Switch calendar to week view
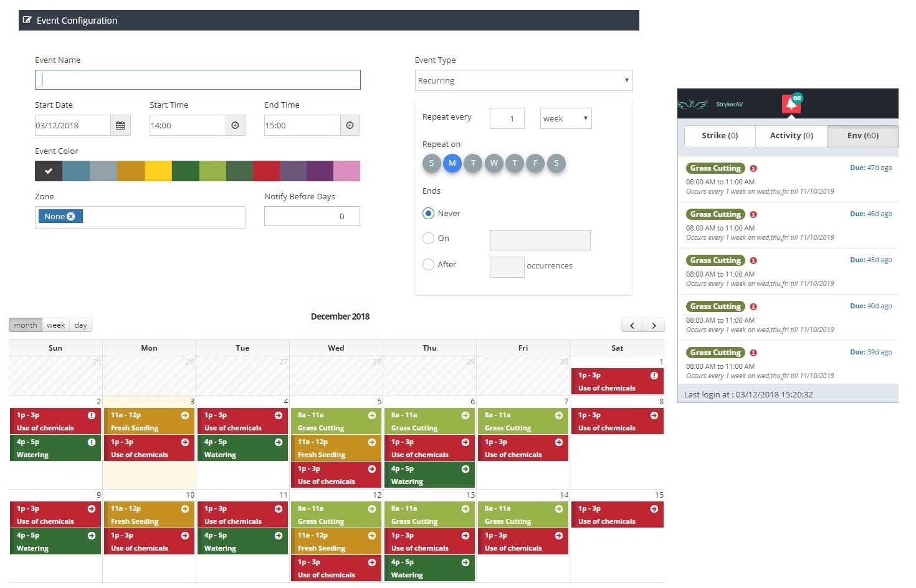Viewport: 916px width, 588px height. [55, 325]
